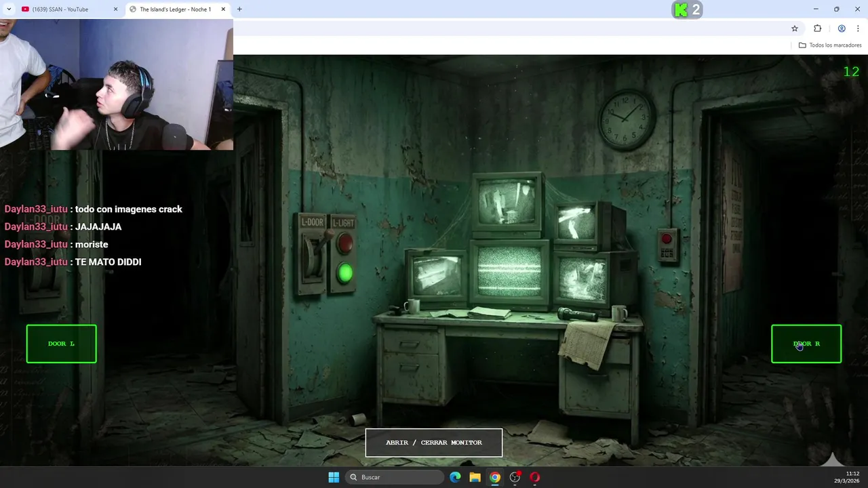
Task: Open the tab search dropdown arrow
Action: click(9, 9)
